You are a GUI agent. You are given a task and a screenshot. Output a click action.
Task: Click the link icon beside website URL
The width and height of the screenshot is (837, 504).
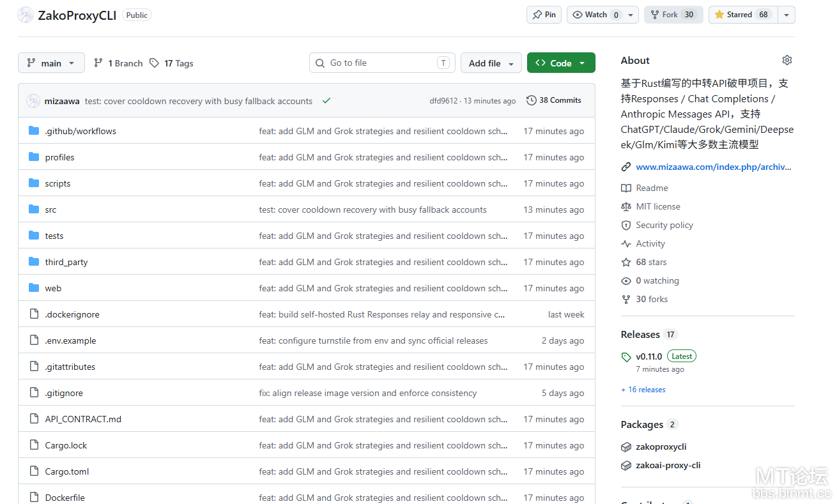click(x=626, y=167)
